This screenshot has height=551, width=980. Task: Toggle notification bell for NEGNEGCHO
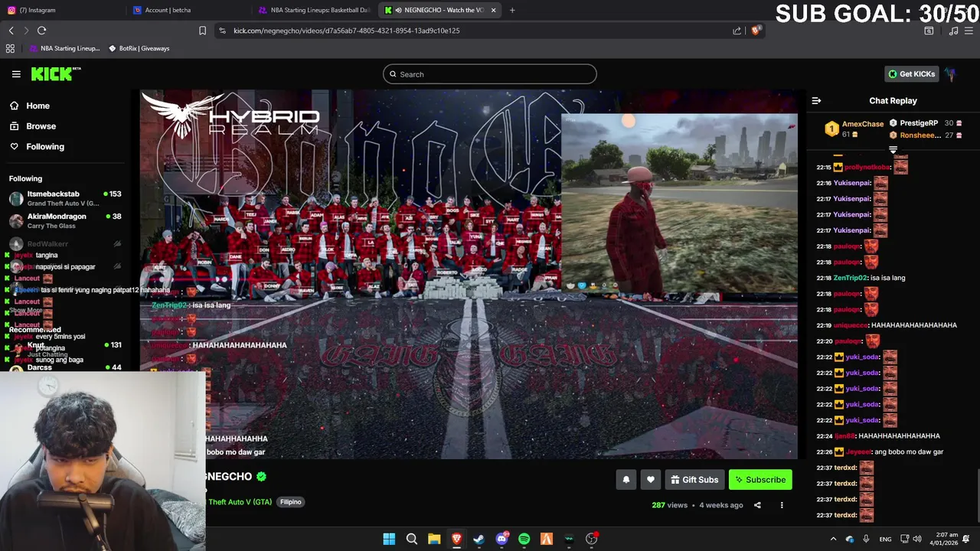(x=626, y=480)
